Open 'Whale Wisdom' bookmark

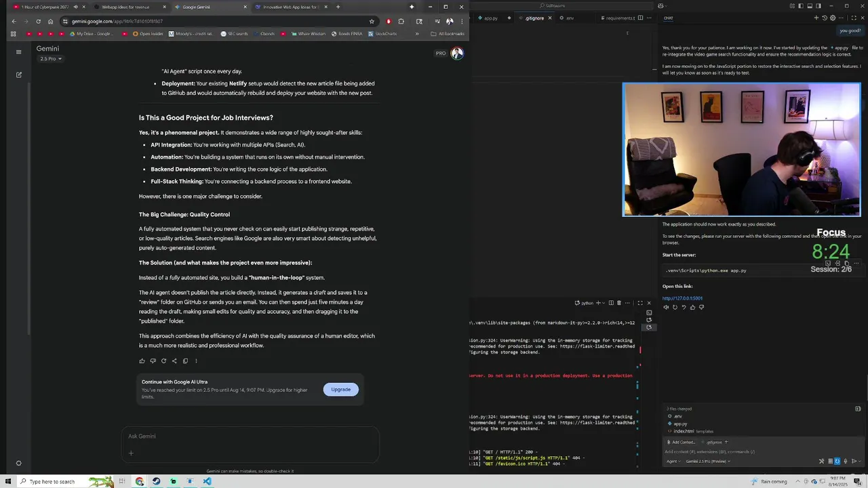tap(308, 33)
